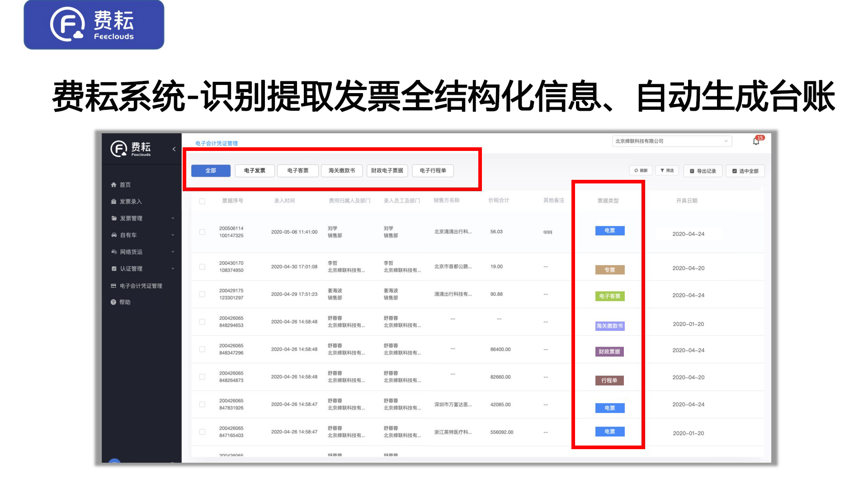
Task: Expand the 自有车 submenu arrow
Action: pyautogui.click(x=173, y=235)
